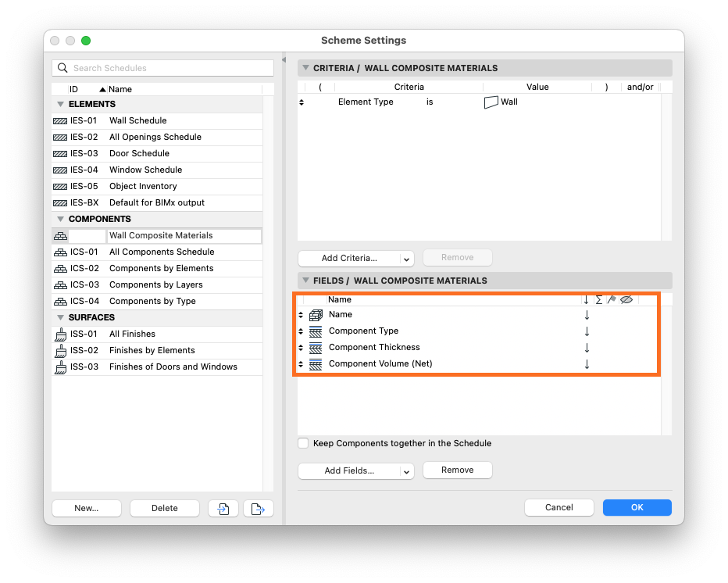Click the Components by Type brick icon
The width and height of the screenshot is (728, 583).
point(60,302)
